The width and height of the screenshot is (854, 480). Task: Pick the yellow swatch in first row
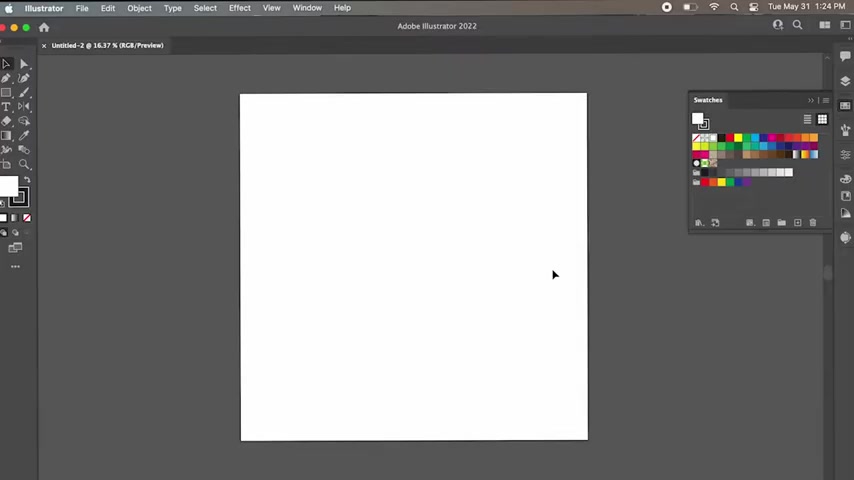(x=738, y=138)
